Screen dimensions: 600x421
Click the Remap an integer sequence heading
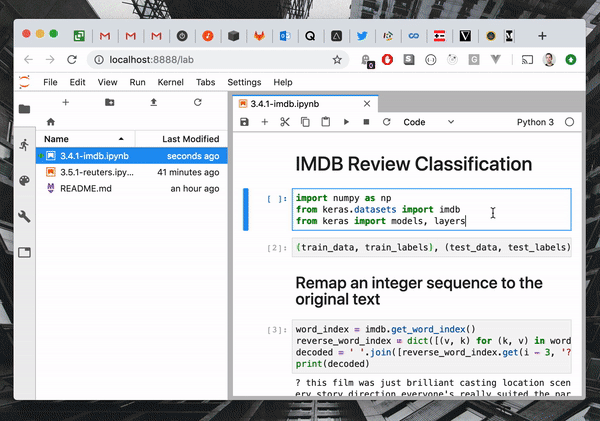pos(419,291)
